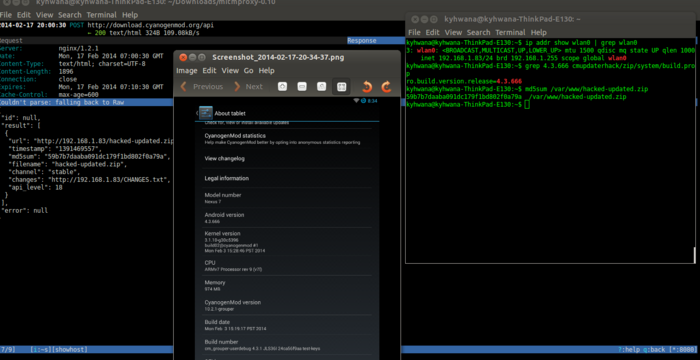Click the zoom out icon in image viewer
700x360 pixels.
(x=302, y=87)
